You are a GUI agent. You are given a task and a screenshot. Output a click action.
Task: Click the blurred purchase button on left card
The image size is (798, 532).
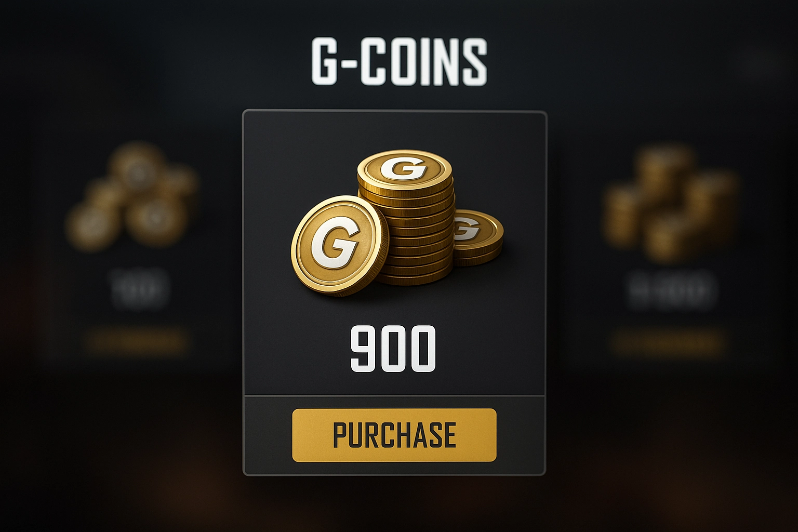tap(137, 342)
